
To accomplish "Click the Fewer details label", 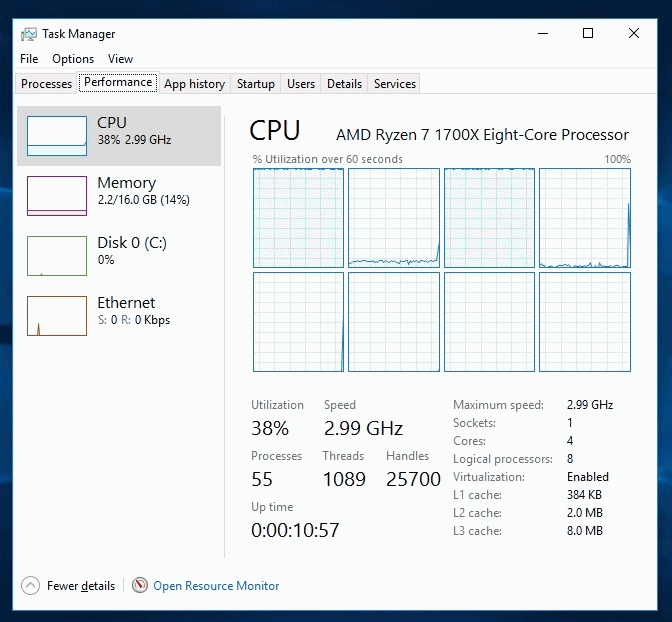I will pyautogui.click(x=81, y=586).
